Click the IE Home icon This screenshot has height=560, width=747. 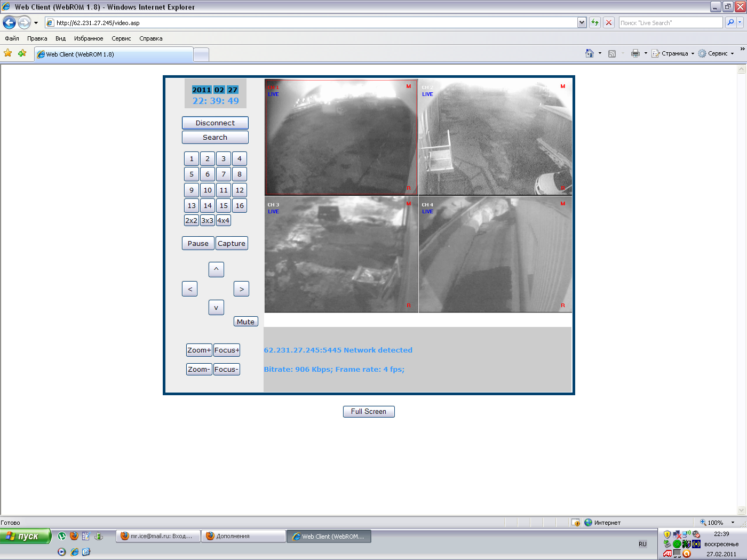(589, 53)
